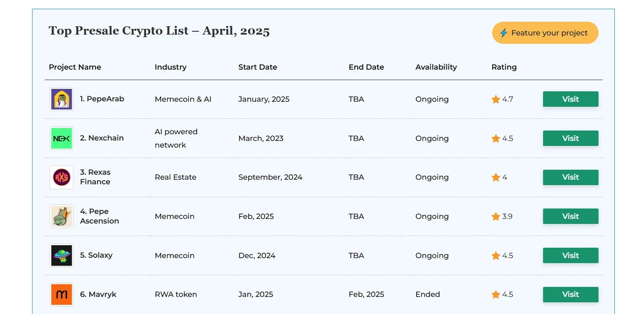Click the PepeArab project logo icon

61,99
